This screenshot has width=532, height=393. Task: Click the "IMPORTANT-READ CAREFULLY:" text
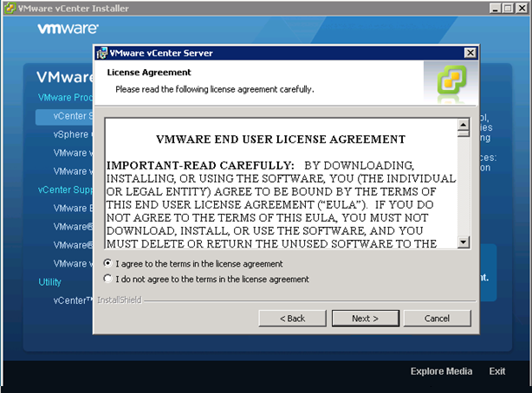point(200,165)
